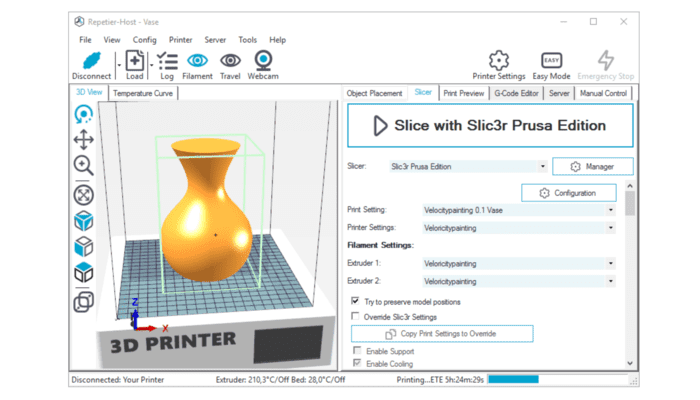The image size is (700, 400).
Task: Choose the isometric cube view icon
Action: (83, 221)
